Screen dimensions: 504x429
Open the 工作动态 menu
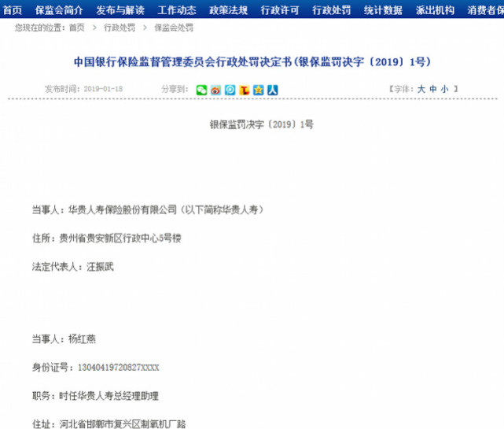(x=177, y=10)
